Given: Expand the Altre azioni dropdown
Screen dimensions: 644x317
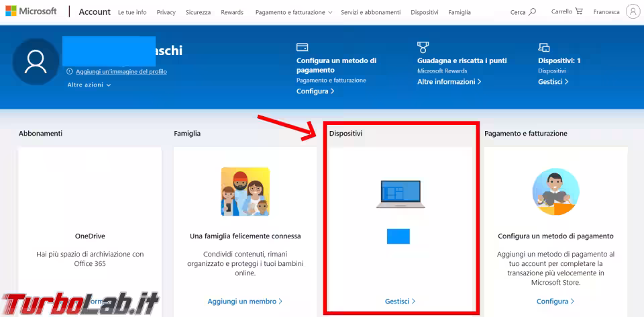Looking at the screenshot, I should [89, 85].
